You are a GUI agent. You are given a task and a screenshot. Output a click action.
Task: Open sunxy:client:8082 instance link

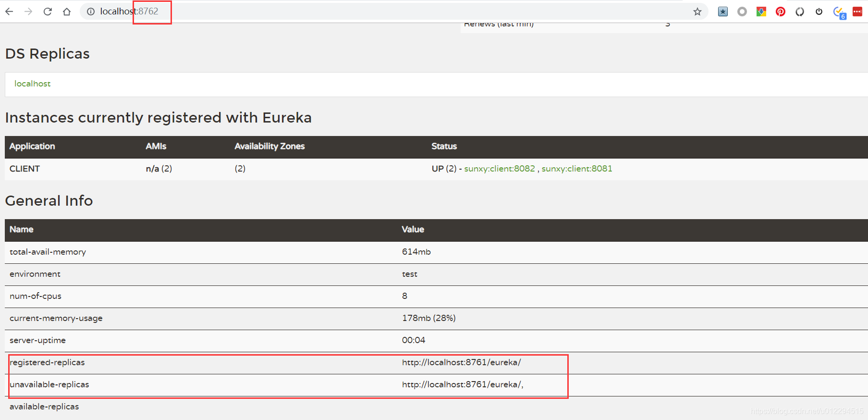[500, 169]
